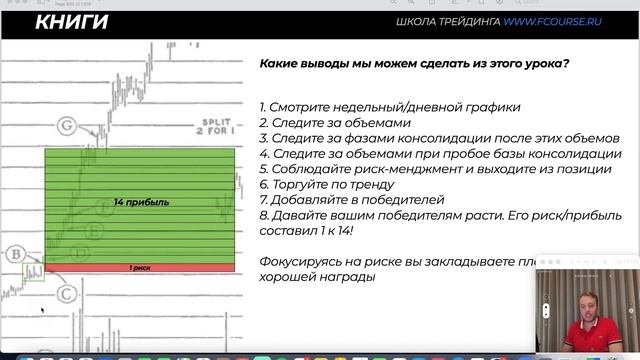
Task: Click the 'хорошей награды' text
Action: pos(317,277)
